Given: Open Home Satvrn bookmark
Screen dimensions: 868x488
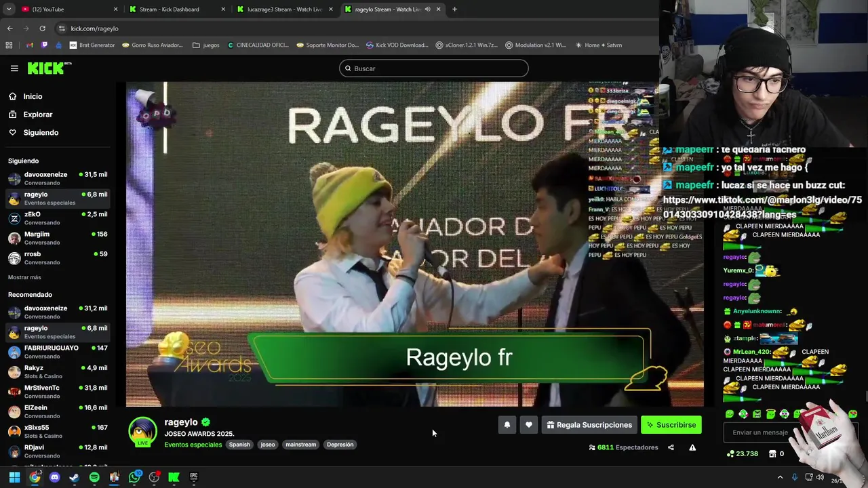Looking at the screenshot, I should point(599,45).
